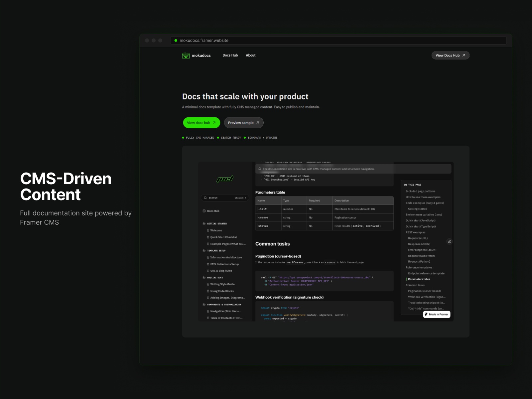Open Docs Hub link in sidebar
Screen dimensions: 532x399
click(x=213, y=211)
